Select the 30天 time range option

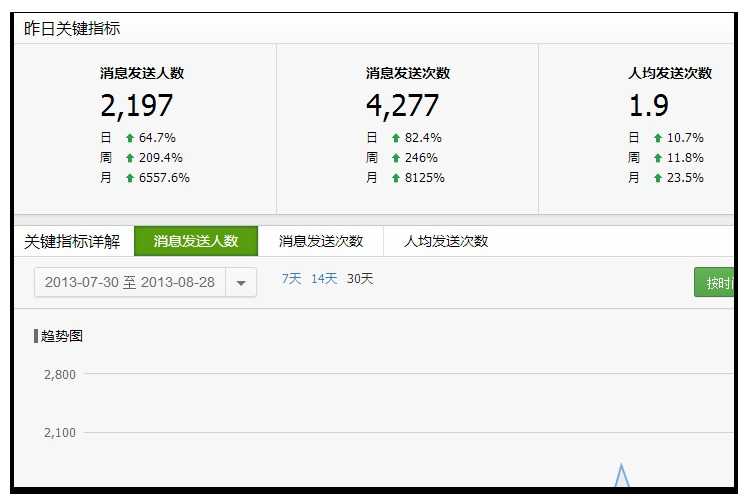point(360,279)
